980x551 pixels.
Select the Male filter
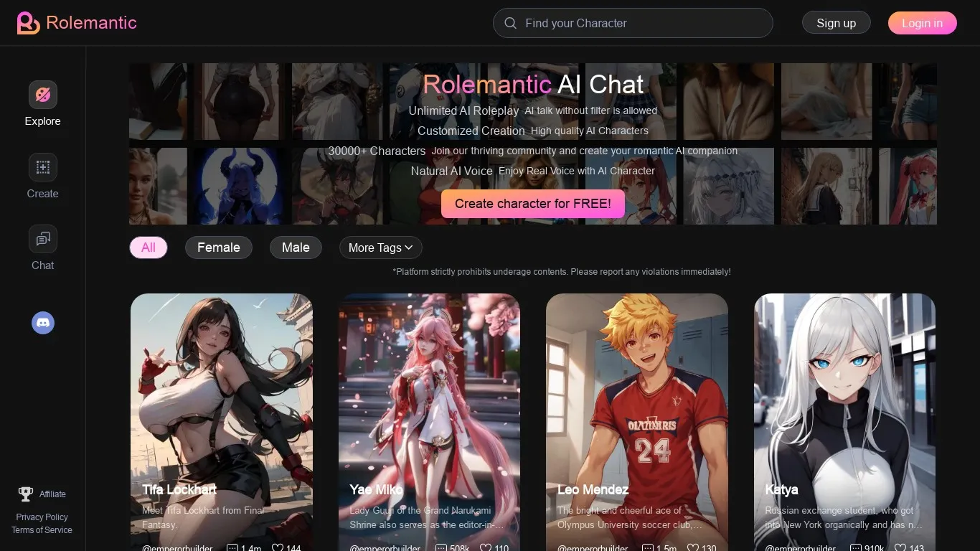296,247
